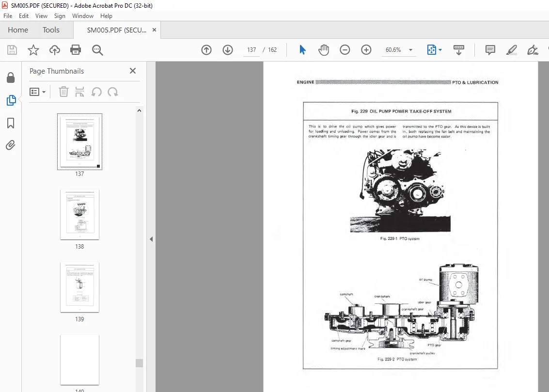The width and height of the screenshot is (549, 392).
Task: Click the crankshaft pulley diagram label
Action: point(422,353)
